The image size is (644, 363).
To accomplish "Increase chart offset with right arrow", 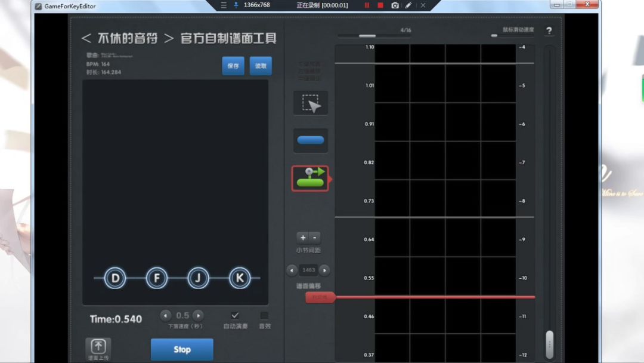I will [x=324, y=270].
